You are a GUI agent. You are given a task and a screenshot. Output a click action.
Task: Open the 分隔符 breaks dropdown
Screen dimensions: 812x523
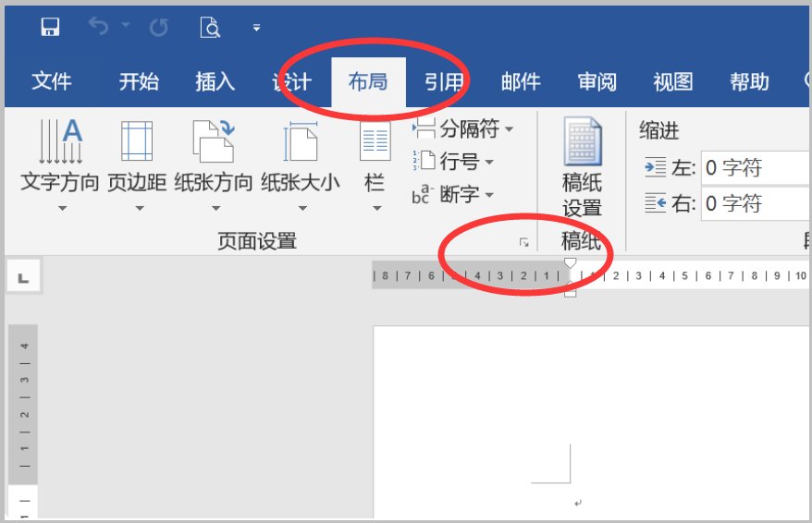pos(509,128)
